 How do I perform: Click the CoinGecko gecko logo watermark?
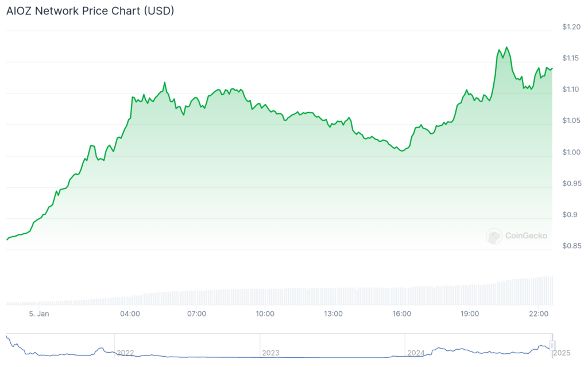click(494, 235)
